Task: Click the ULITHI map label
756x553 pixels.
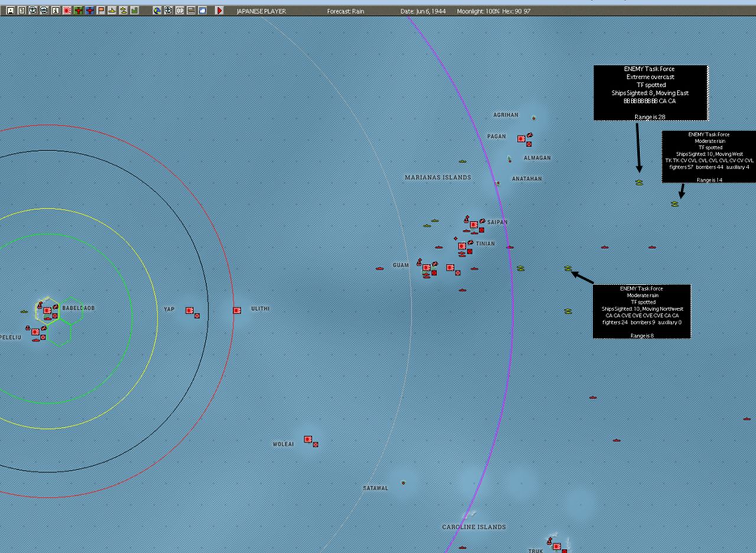Action: (260, 309)
